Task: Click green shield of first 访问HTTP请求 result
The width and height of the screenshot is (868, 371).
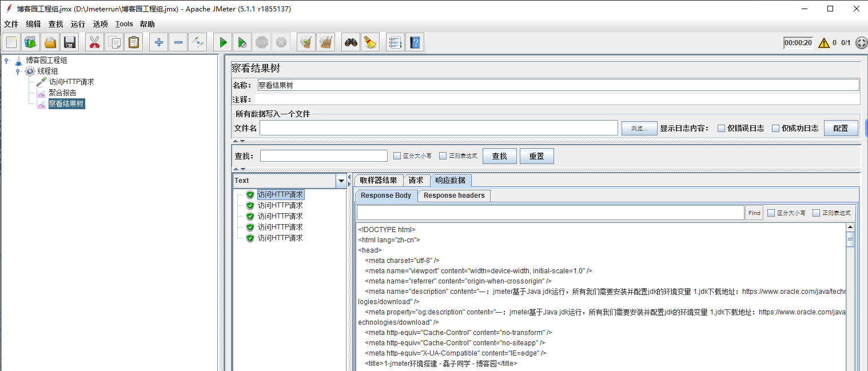Action: coord(250,194)
